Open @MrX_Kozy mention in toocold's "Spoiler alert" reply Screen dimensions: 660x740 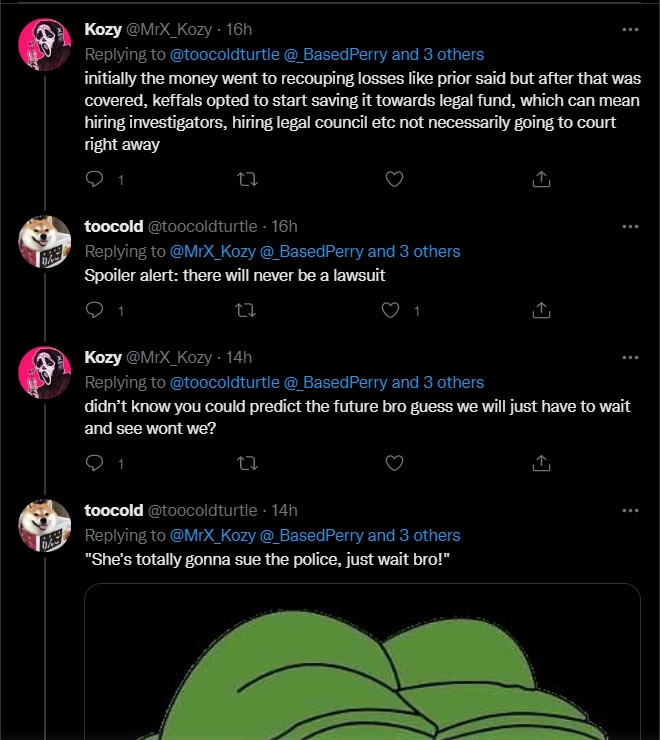click(x=212, y=251)
